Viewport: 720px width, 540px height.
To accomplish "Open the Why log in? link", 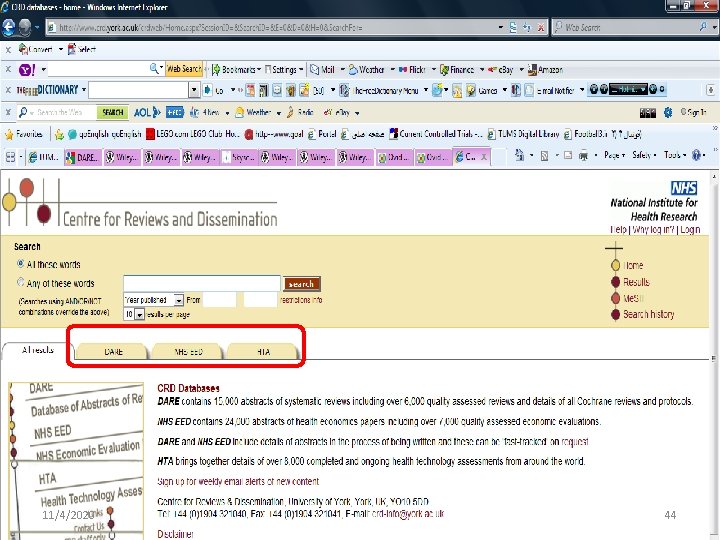I will (x=653, y=229).
